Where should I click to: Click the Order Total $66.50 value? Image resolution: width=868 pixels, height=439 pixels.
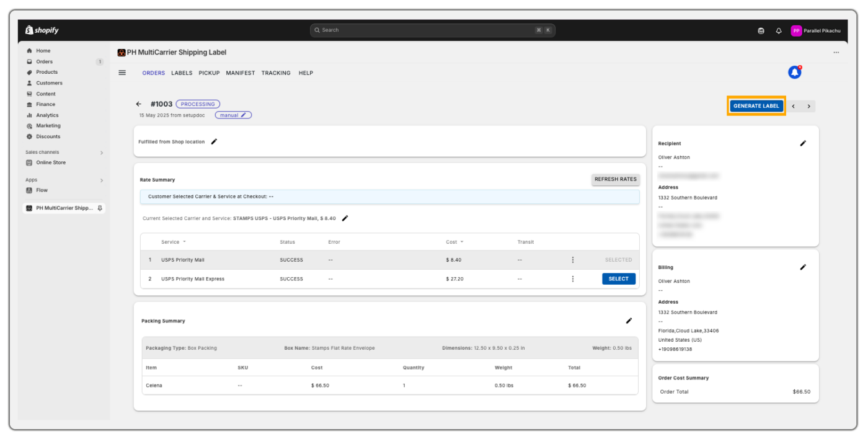(801, 392)
